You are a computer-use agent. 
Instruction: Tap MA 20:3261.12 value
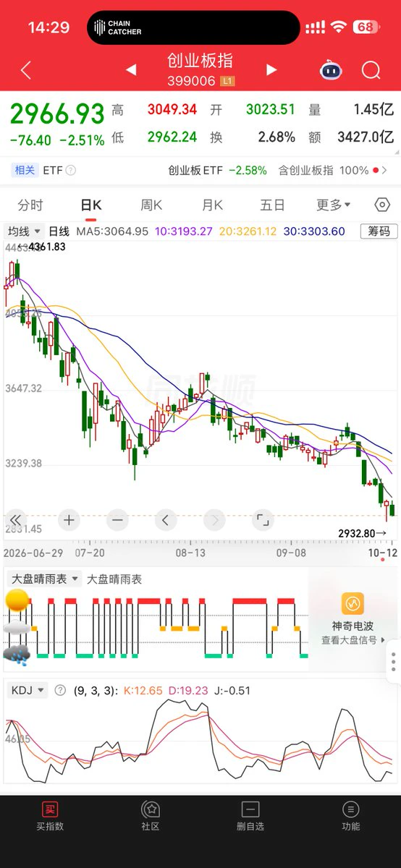coord(247,231)
